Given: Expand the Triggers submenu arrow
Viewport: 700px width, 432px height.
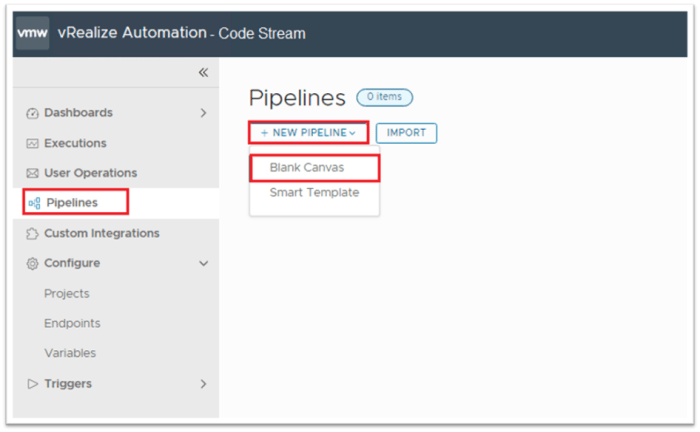Looking at the screenshot, I should tap(203, 383).
